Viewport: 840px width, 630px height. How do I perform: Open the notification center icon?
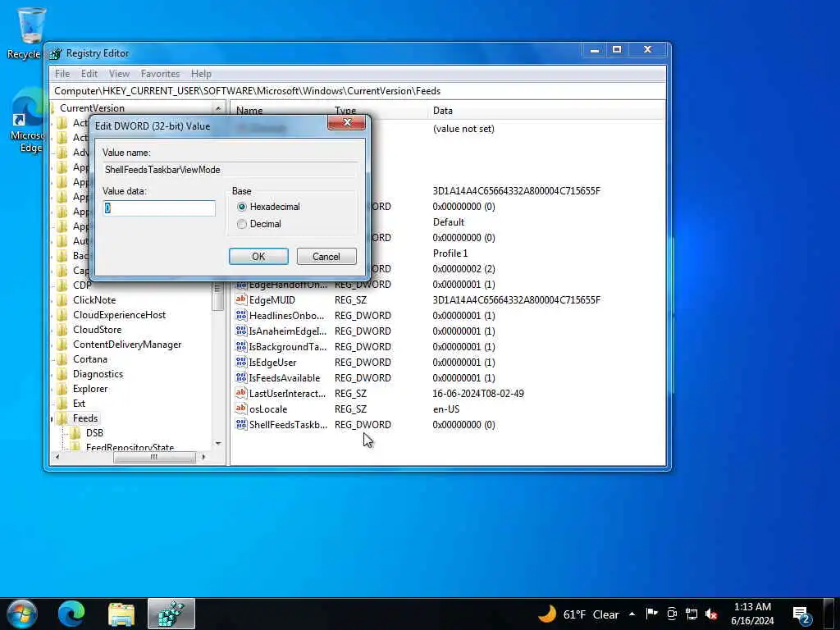coord(801,615)
